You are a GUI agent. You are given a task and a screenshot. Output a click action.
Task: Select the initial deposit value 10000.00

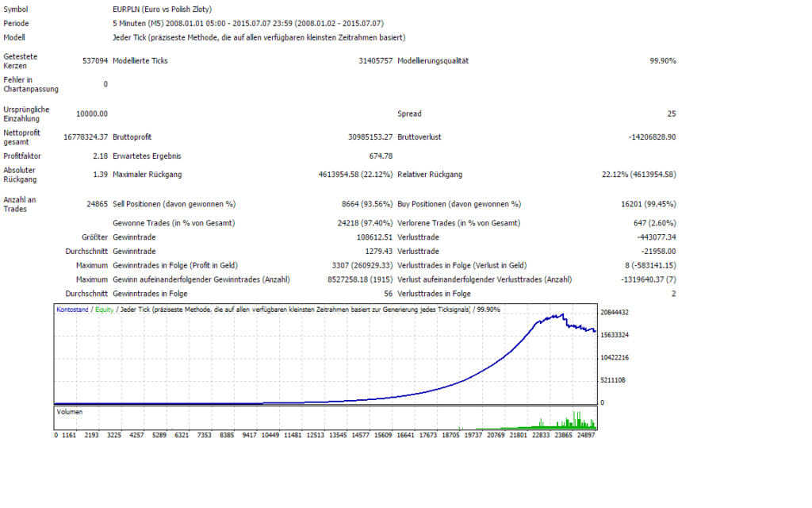click(92, 114)
